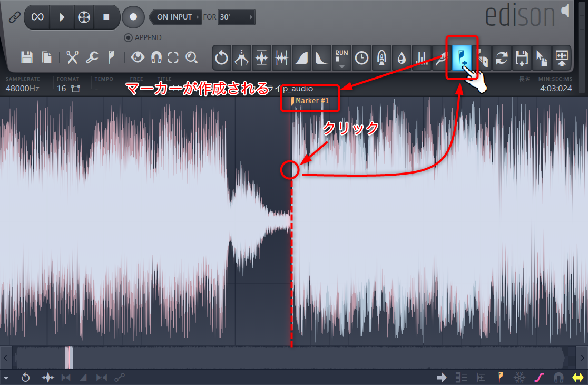Open the ON INPUT recording dropdown
Viewport: 588px width, 385px height.
(x=174, y=17)
